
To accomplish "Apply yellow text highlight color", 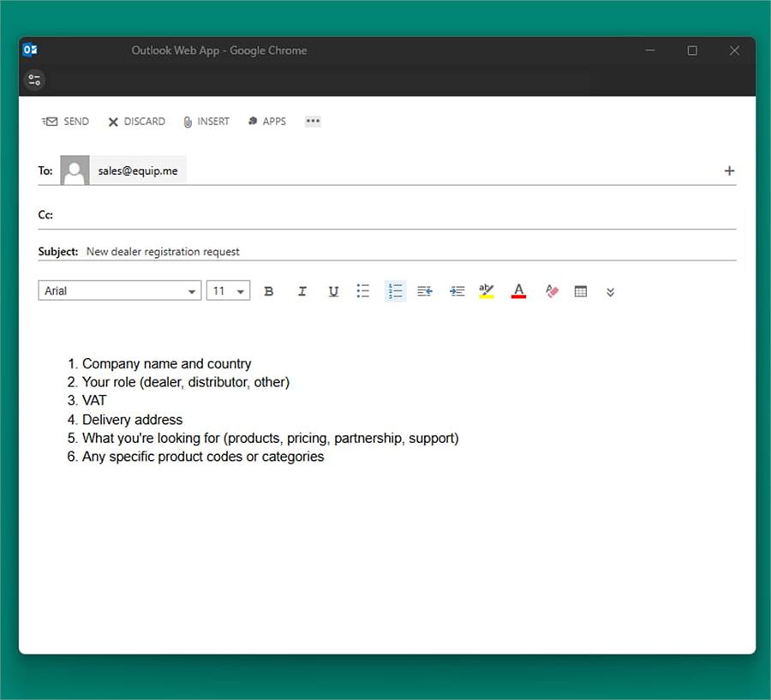I will coord(487,291).
